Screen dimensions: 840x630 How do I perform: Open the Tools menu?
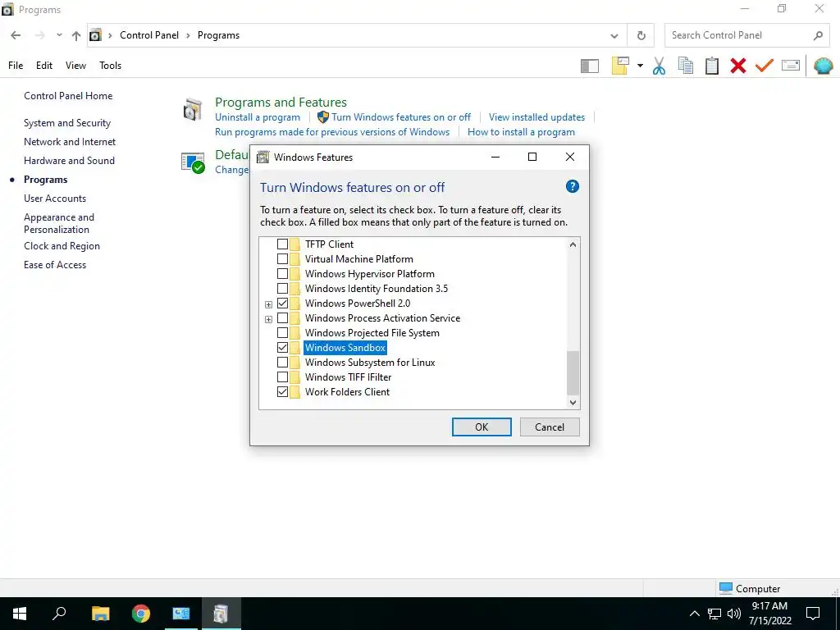(x=111, y=66)
